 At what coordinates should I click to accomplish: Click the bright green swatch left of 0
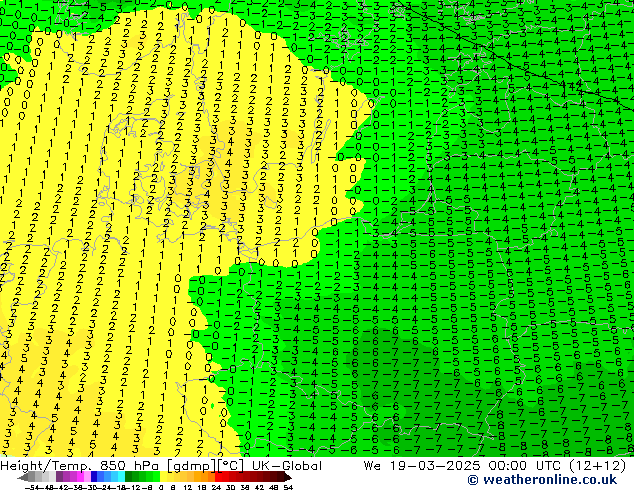(x=156, y=477)
